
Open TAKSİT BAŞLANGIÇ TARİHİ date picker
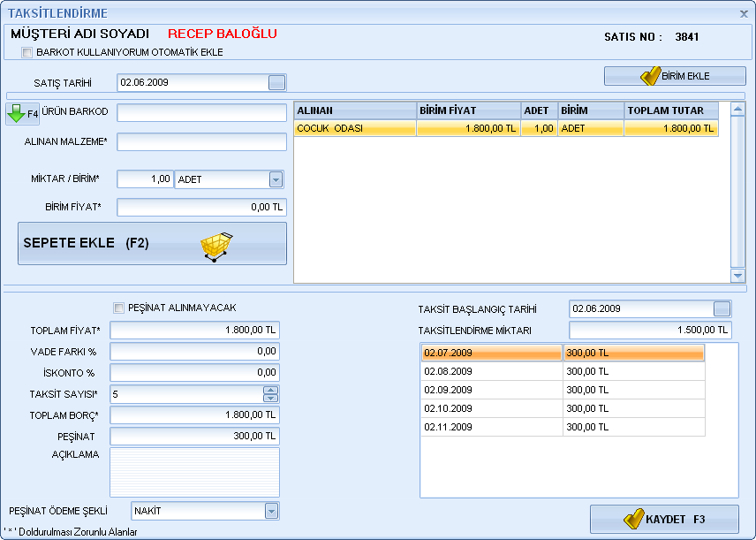(x=722, y=308)
